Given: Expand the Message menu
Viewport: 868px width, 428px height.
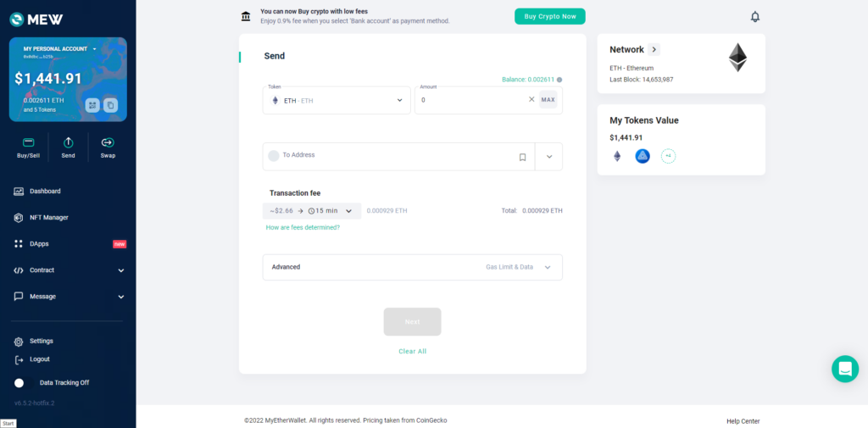Looking at the screenshot, I should (69, 297).
